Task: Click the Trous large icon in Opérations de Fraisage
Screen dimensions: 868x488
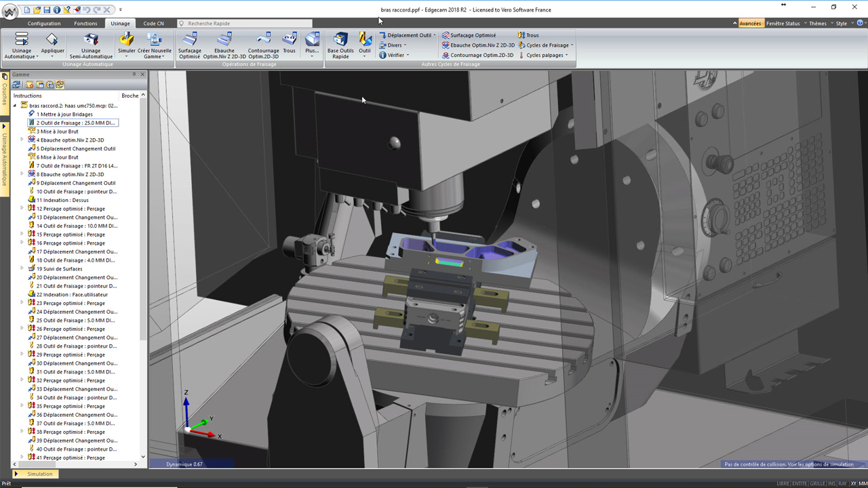Action: (290, 41)
